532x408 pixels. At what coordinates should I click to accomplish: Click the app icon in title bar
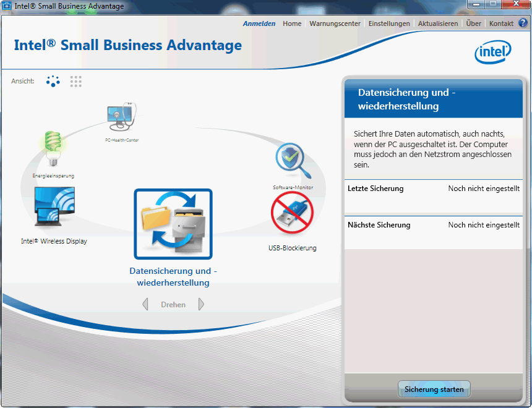click(7, 6)
